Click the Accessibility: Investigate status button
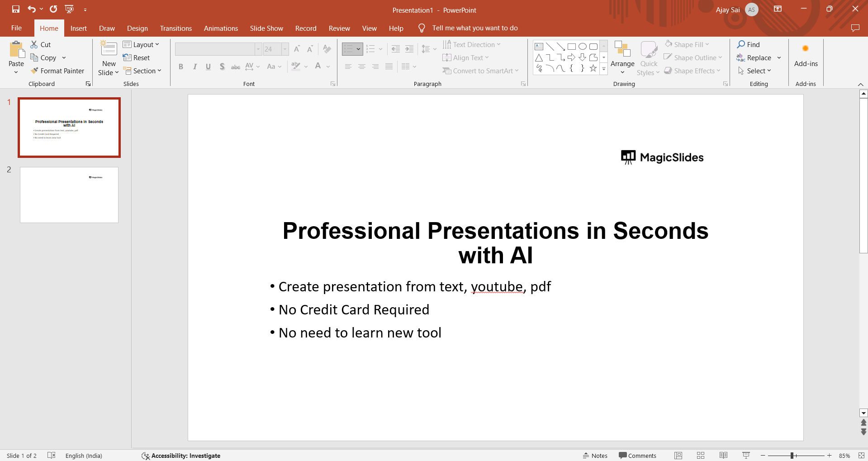The height and width of the screenshot is (461, 868). [181, 456]
